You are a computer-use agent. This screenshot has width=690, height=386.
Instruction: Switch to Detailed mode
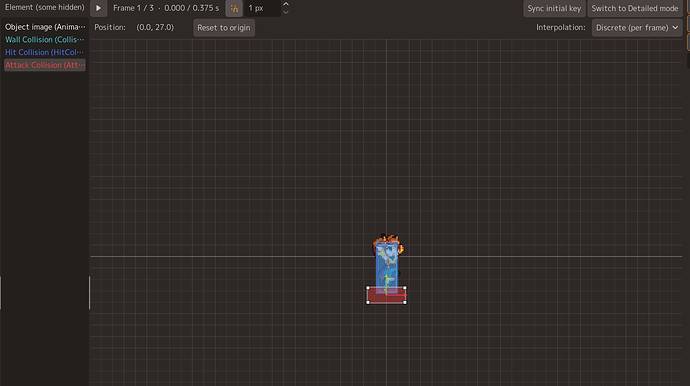click(x=635, y=8)
